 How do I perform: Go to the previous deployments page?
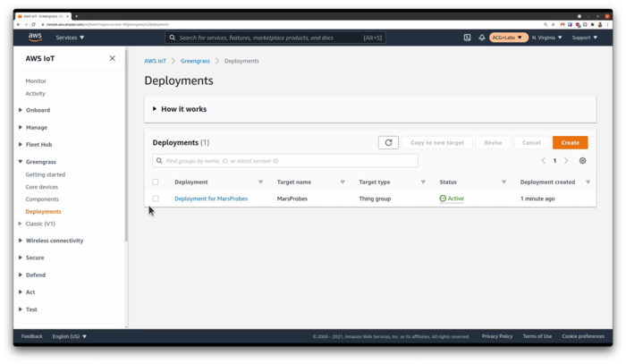544,160
